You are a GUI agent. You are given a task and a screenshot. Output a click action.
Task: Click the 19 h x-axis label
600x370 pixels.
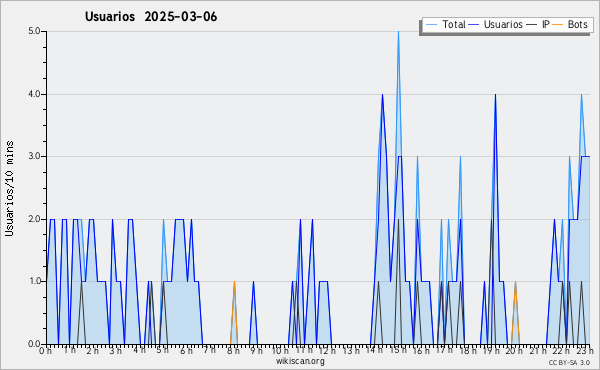[x=491, y=351]
